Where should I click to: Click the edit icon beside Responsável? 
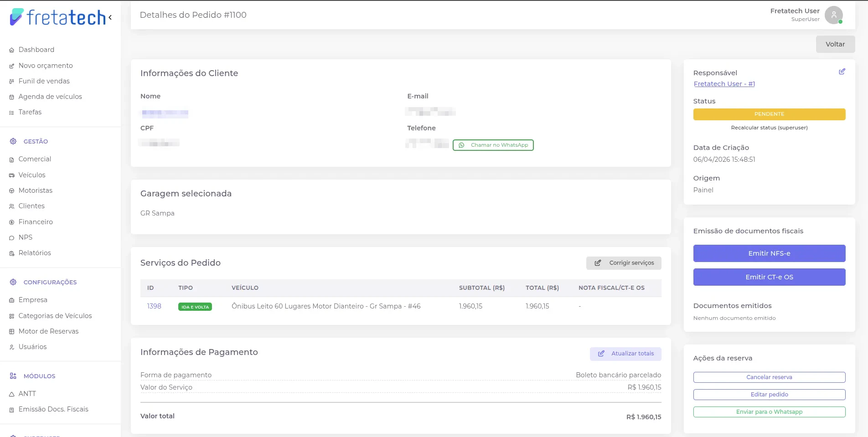pyautogui.click(x=842, y=72)
